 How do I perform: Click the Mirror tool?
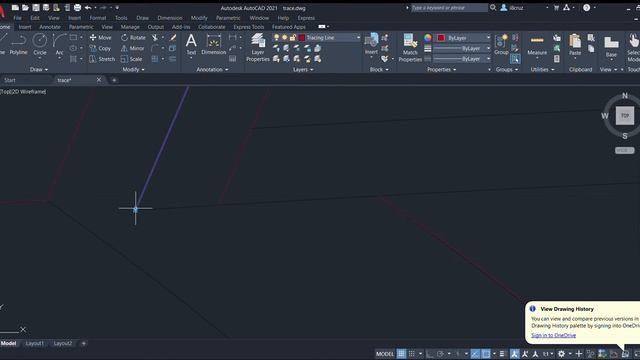132,48
